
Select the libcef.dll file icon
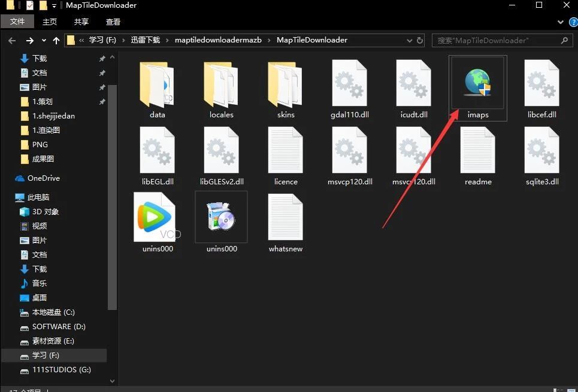pyautogui.click(x=542, y=83)
